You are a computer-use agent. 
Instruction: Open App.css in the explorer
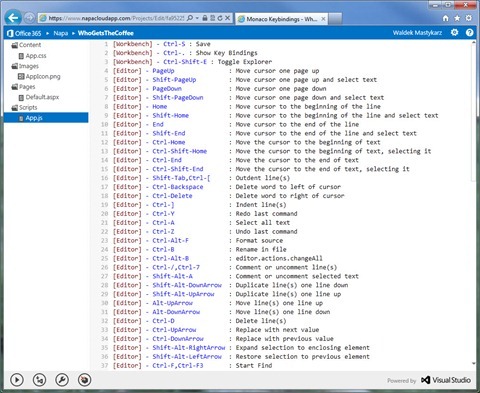tap(36, 56)
